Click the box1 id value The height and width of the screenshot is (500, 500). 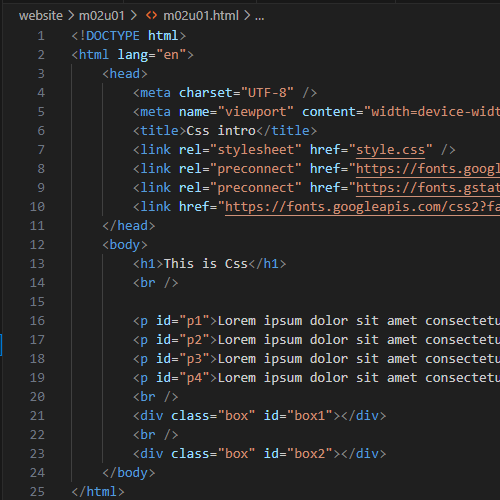(310, 416)
